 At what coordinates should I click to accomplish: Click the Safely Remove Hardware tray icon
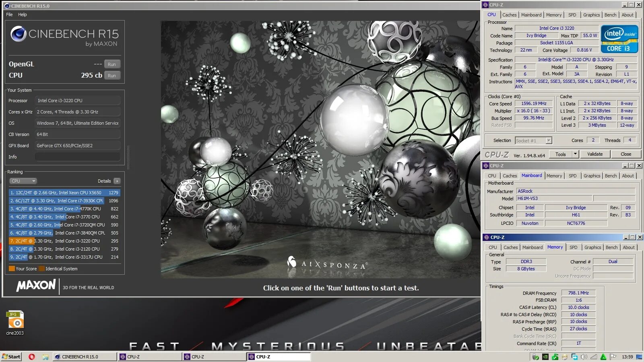tap(535, 357)
